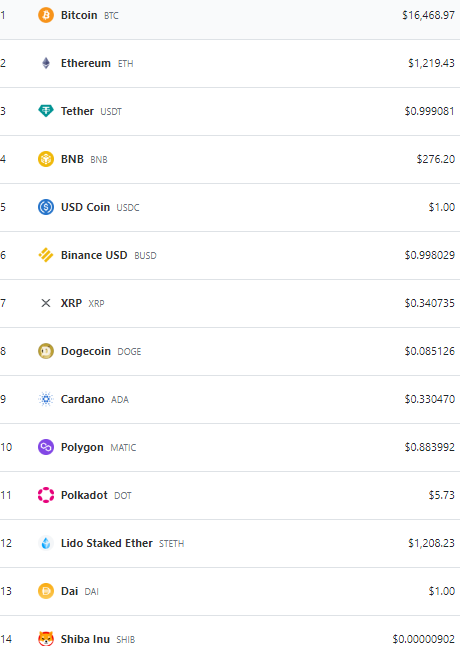
Task: Open the Ethereum coin name link
Action: [86, 63]
